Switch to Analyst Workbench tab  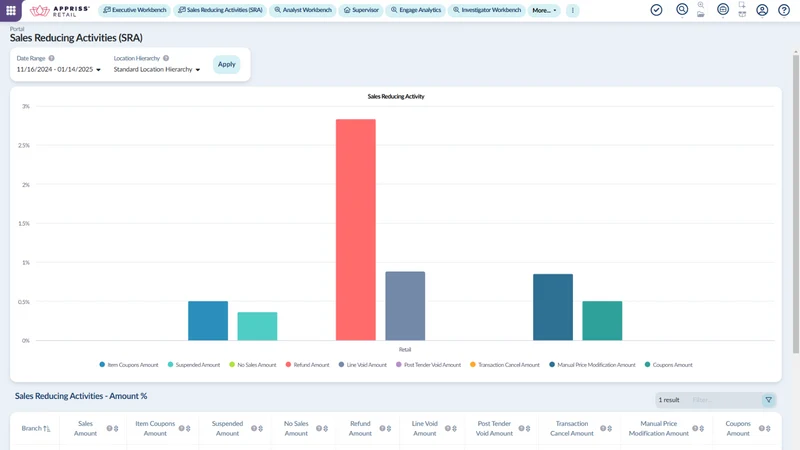303,10
